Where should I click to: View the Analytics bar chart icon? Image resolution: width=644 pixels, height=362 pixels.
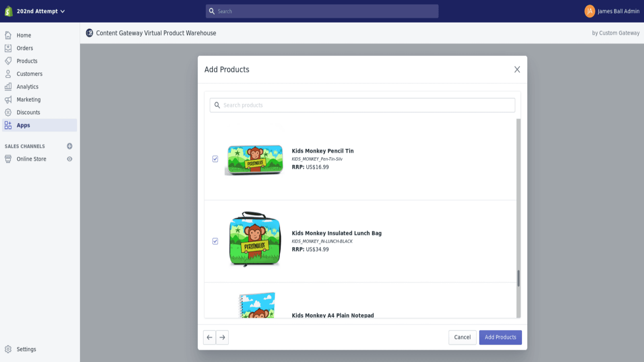pos(8,86)
